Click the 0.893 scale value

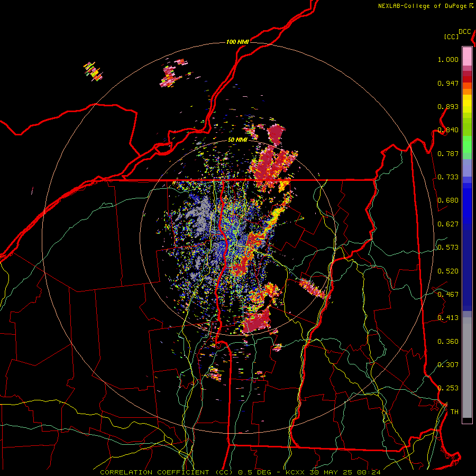tap(448, 106)
